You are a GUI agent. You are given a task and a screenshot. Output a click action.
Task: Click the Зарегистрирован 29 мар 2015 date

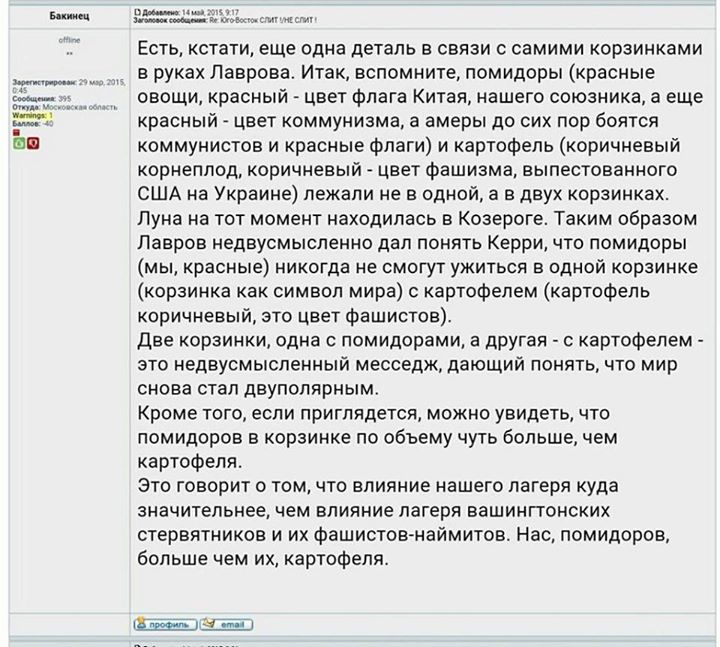point(66,82)
